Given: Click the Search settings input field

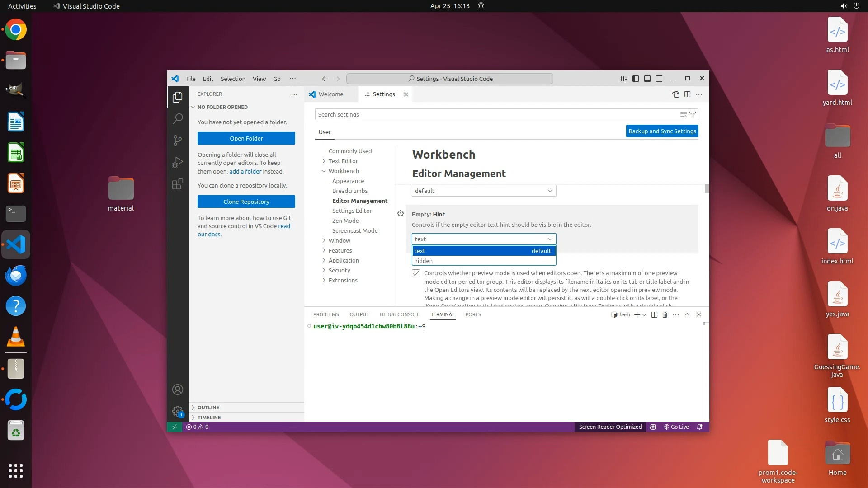Looking at the screenshot, I should tap(495, 114).
